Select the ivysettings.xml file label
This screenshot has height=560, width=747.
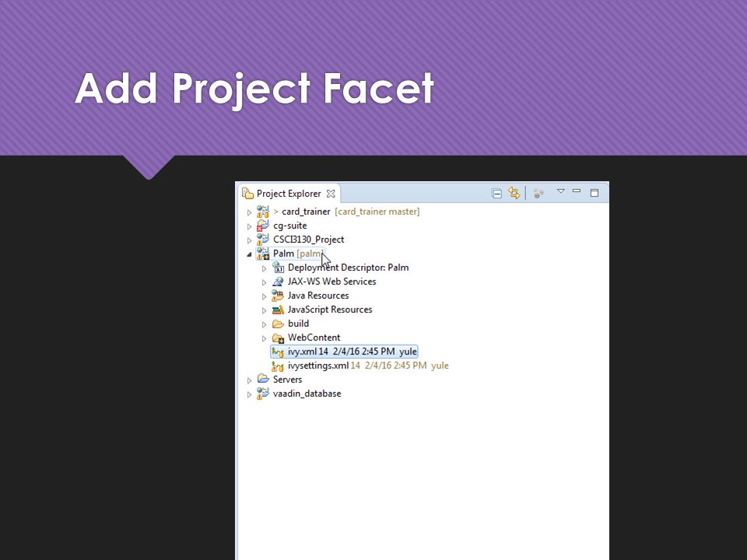tap(318, 366)
